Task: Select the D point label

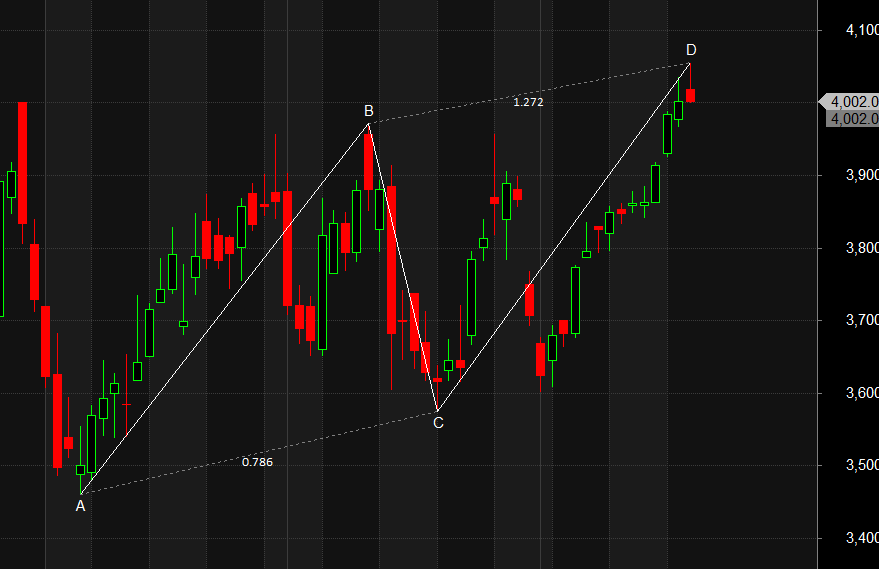Action: pyautogui.click(x=691, y=50)
